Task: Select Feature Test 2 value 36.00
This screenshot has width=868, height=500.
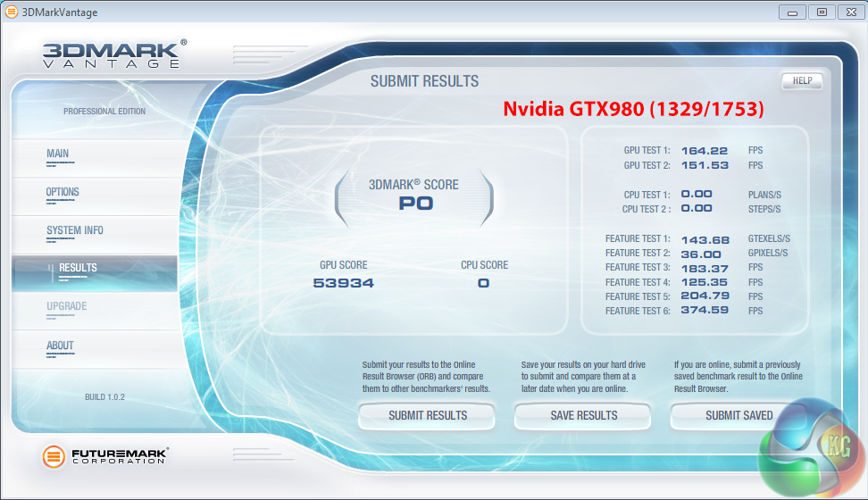Action: [701, 254]
